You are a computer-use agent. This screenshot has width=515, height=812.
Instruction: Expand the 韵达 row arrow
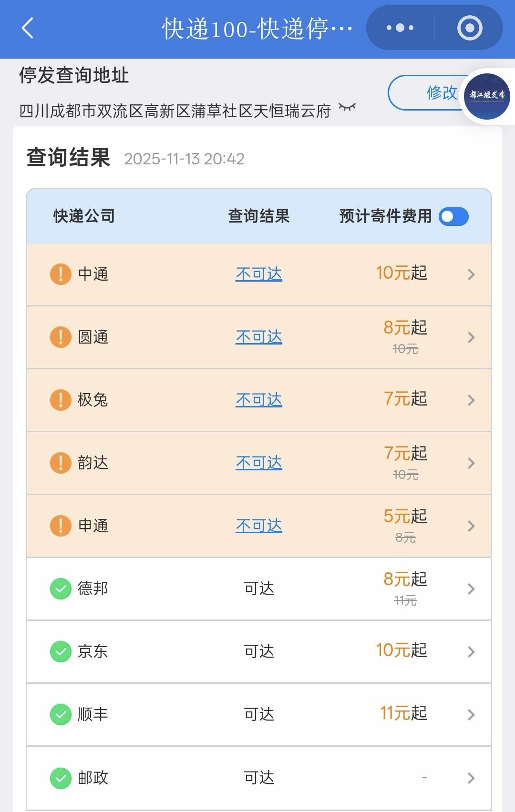pos(471,463)
